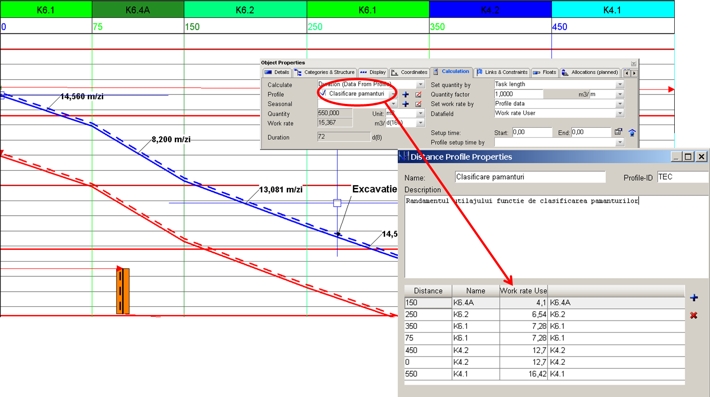Add a new profile with Profile plus icon
710x397 pixels.
click(406, 95)
